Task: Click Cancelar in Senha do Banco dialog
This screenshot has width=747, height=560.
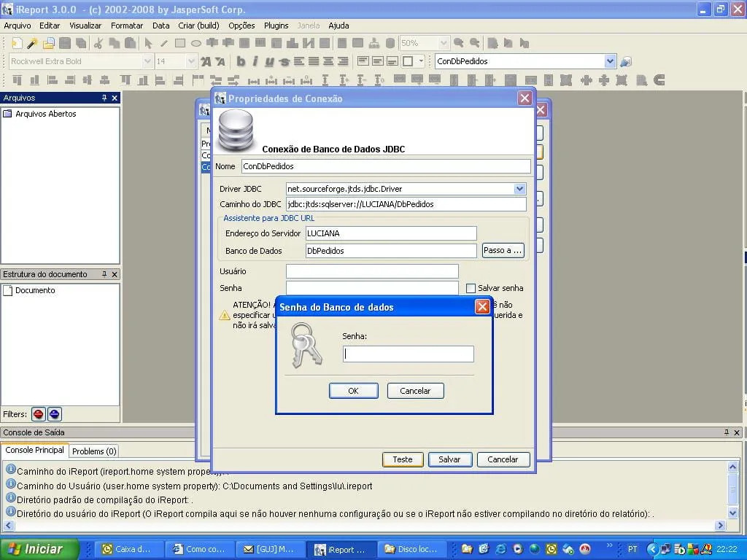Action: pyautogui.click(x=415, y=391)
